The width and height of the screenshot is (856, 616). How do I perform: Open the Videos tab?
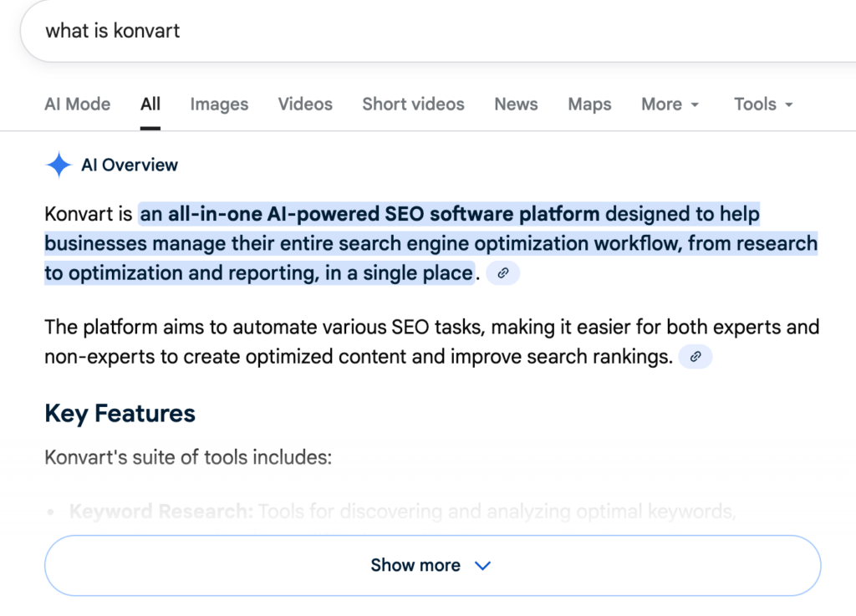pyautogui.click(x=305, y=104)
